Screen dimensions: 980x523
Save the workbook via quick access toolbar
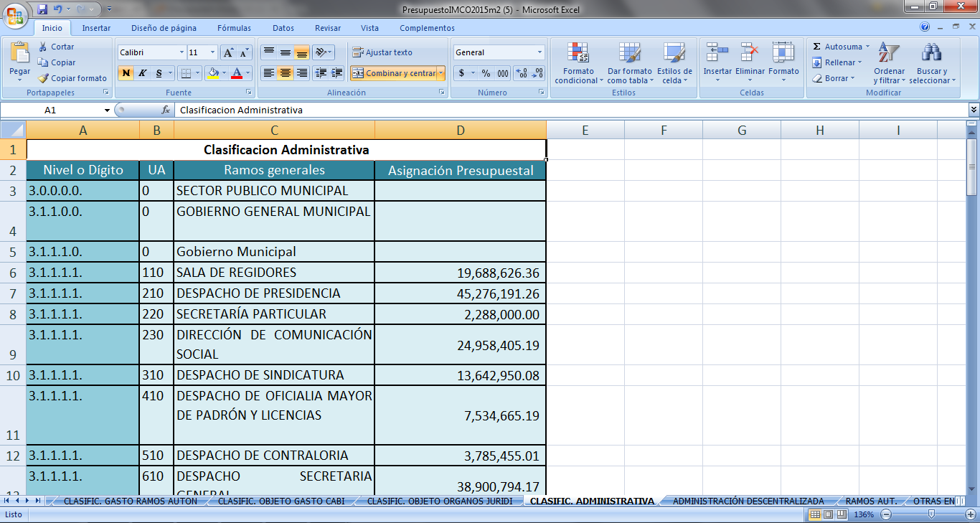[42, 9]
